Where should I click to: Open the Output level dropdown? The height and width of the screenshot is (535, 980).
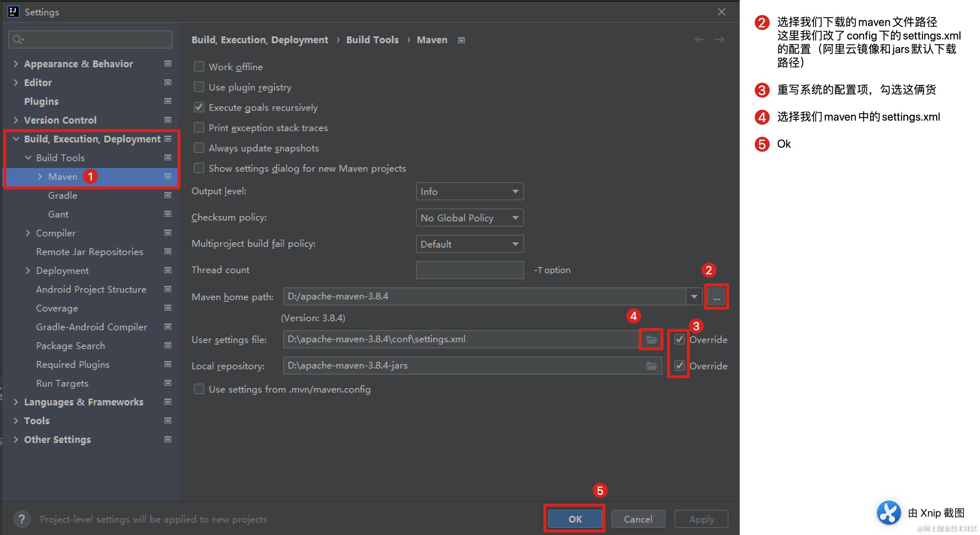[x=469, y=192]
